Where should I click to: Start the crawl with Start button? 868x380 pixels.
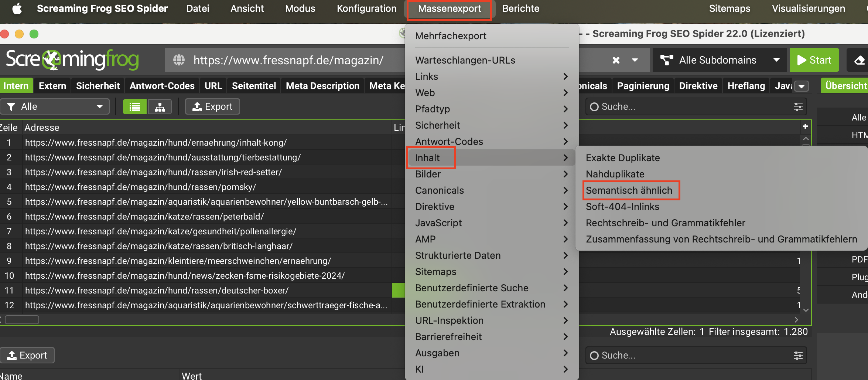pyautogui.click(x=814, y=60)
